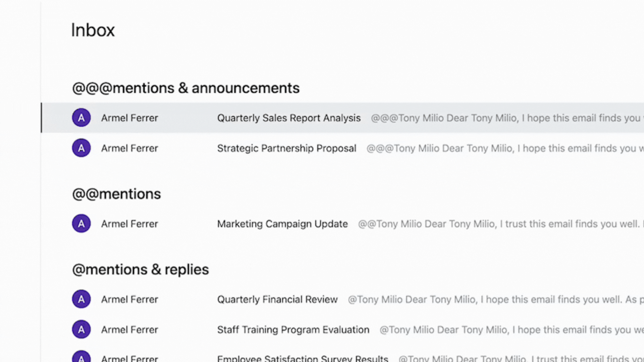The image size is (644, 362).
Task: Click the avatar beside Strategic Partnership Proposal
Action: pos(81,148)
